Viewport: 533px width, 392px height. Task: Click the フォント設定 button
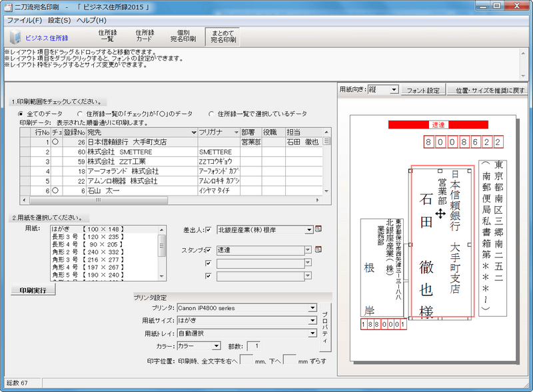[x=423, y=90]
